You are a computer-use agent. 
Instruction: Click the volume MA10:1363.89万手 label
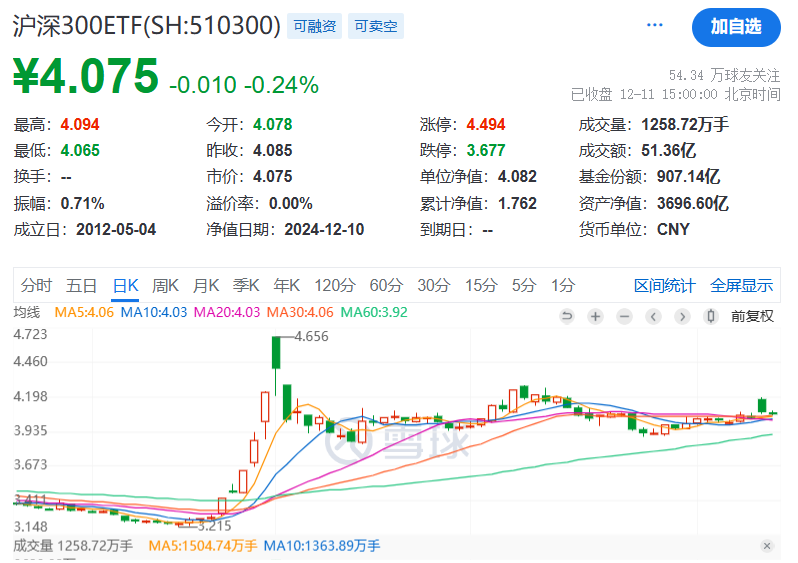[322, 546]
